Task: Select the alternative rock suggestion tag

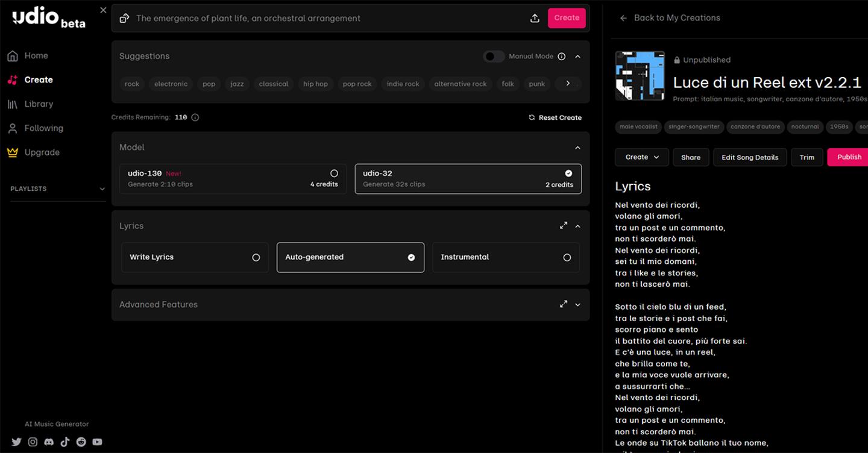Action: pyautogui.click(x=461, y=84)
